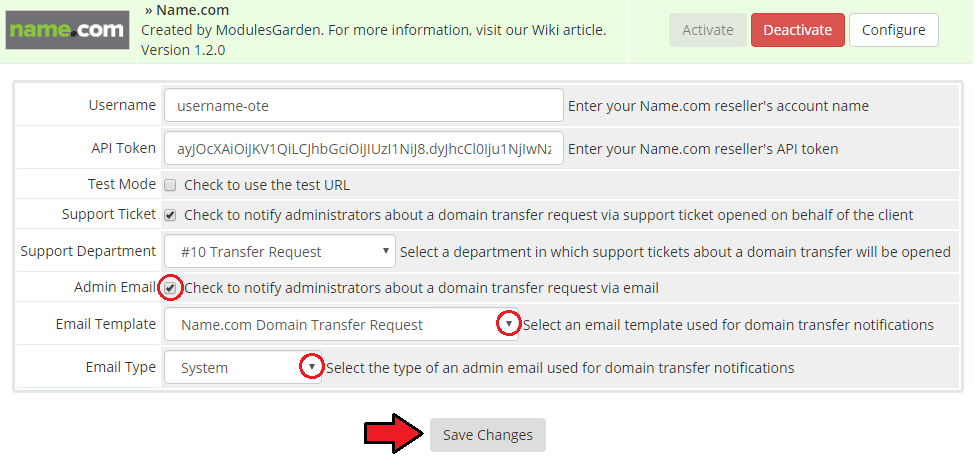Click into the API Token input field
The width and height of the screenshot is (975, 460).
(x=364, y=149)
